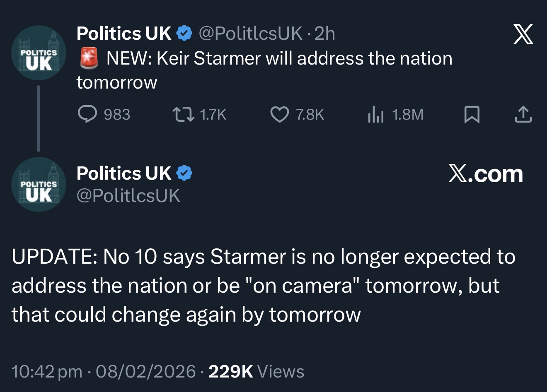This screenshot has width=547, height=392.
Task: Click the verified badge on second tweet
Action: tap(184, 173)
